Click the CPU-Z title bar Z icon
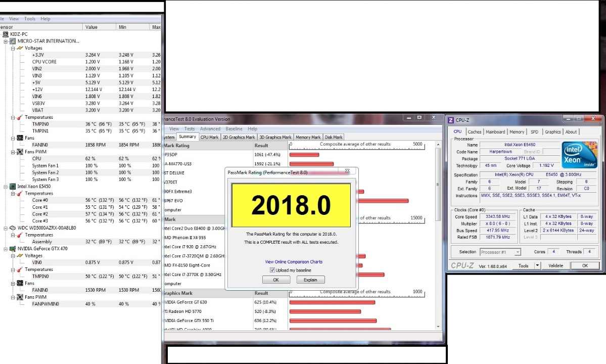Image resolution: width=606 pixels, height=364 pixels. (451, 120)
